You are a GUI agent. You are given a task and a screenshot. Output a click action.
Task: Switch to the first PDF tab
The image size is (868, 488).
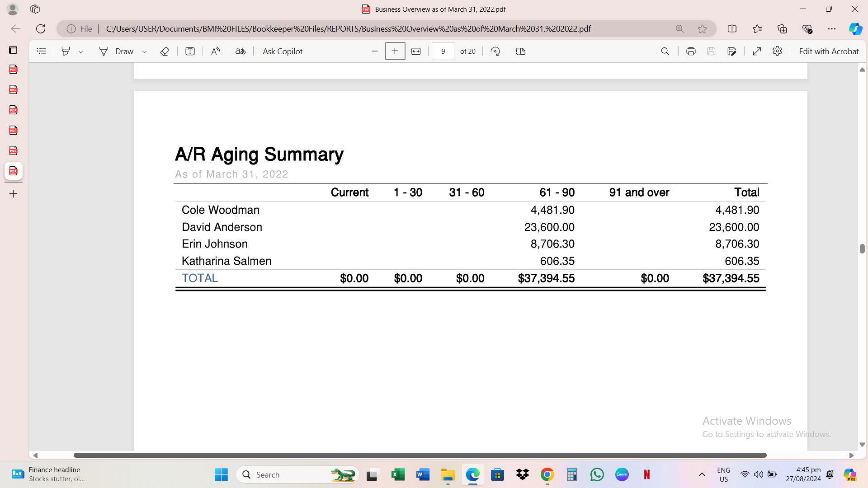pos(13,70)
